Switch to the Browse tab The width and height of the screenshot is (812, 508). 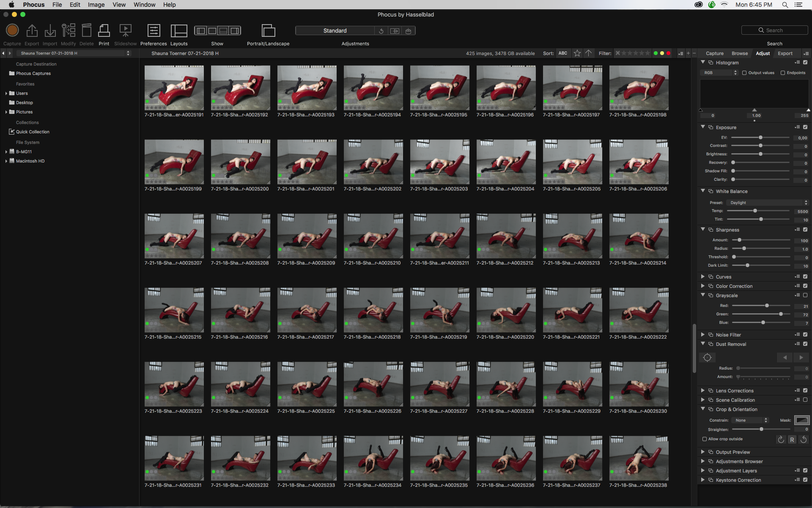tap(739, 53)
